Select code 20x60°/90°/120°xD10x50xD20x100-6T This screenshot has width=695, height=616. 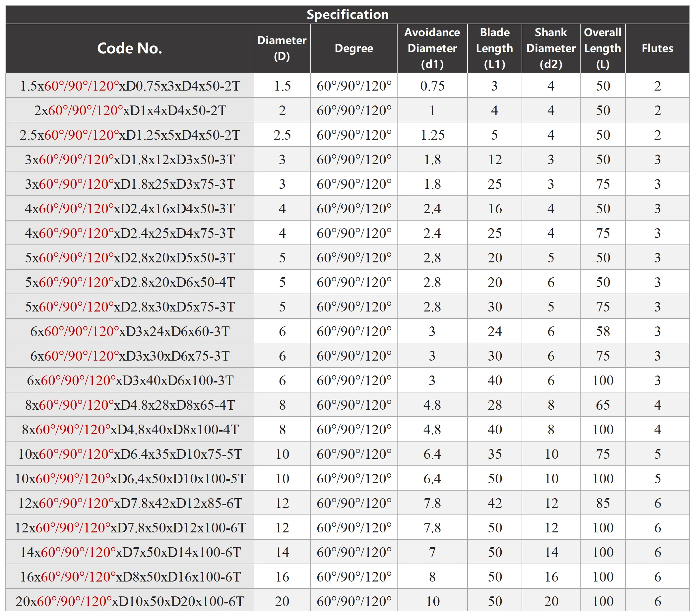pyautogui.click(x=130, y=601)
